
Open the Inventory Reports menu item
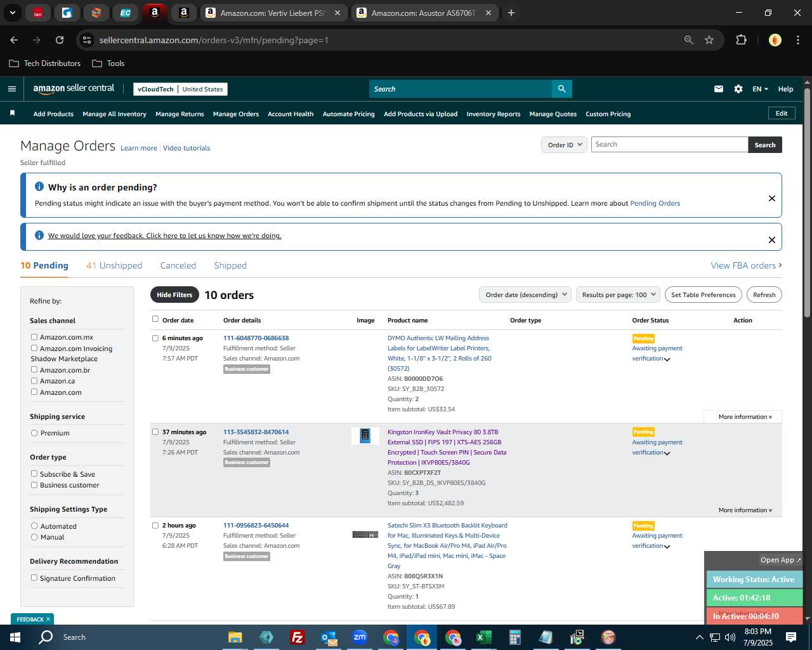[494, 114]
